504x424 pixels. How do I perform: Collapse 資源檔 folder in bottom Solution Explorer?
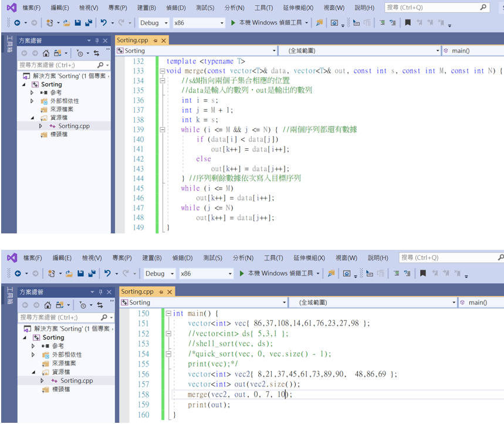pos(33,372)
